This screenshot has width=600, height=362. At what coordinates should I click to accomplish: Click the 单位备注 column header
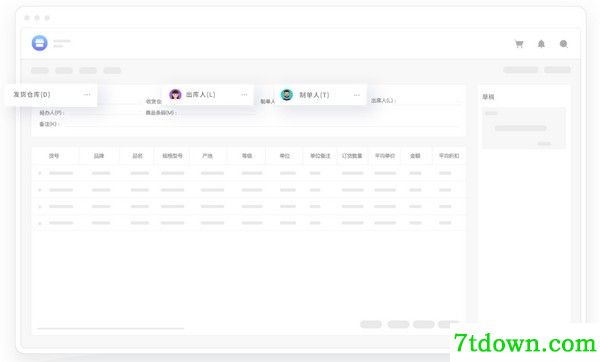(320, 156)
